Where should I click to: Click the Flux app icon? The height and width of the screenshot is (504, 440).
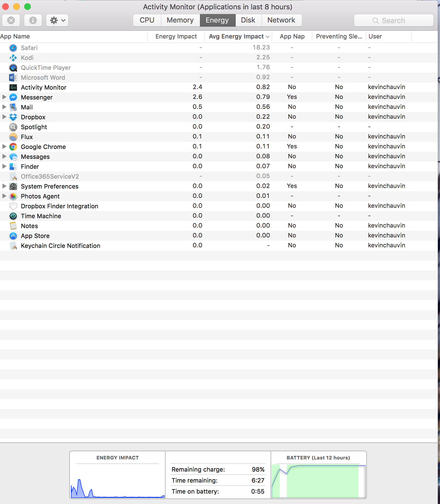pyautogui.click(x=13, y=137)
